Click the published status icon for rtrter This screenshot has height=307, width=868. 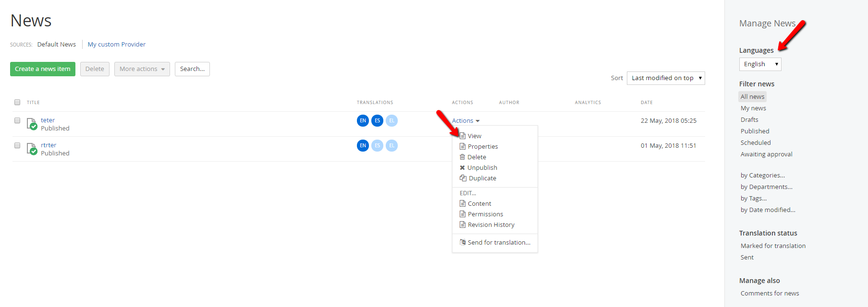click(x=32, y=149)
